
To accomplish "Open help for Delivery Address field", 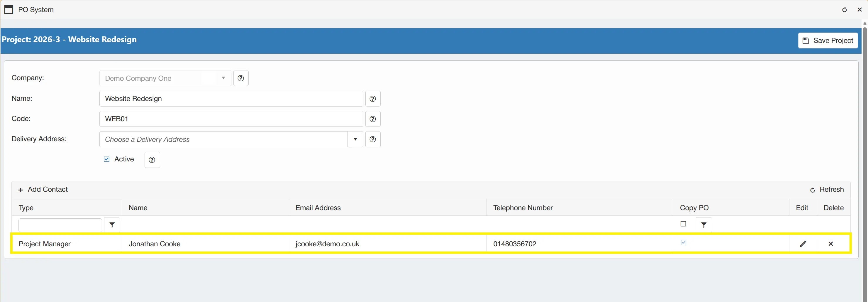I will (x=373, y=139).
